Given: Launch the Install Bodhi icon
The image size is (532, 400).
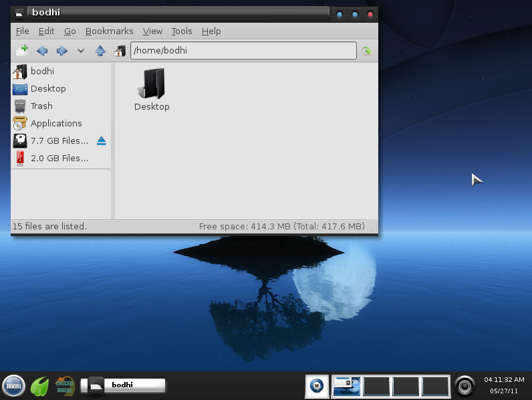Looking at the screenshot, I should (x=64, y=386).
